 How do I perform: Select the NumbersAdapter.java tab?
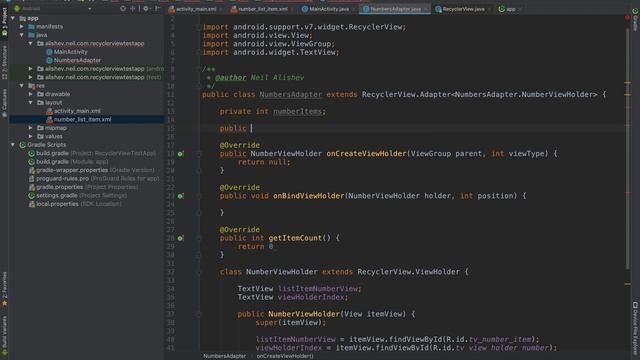395,9
